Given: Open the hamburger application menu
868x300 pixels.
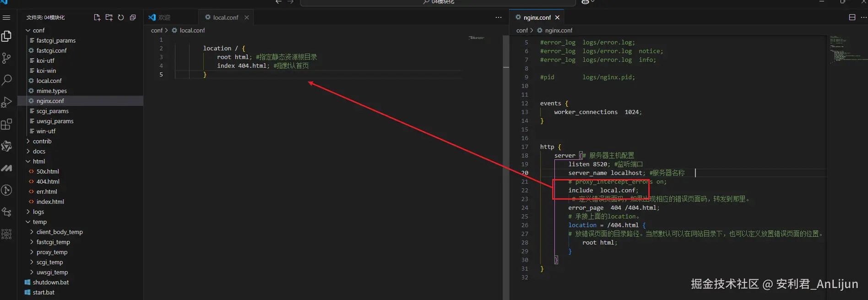Looking at the screenshot, I should point(6,17).
